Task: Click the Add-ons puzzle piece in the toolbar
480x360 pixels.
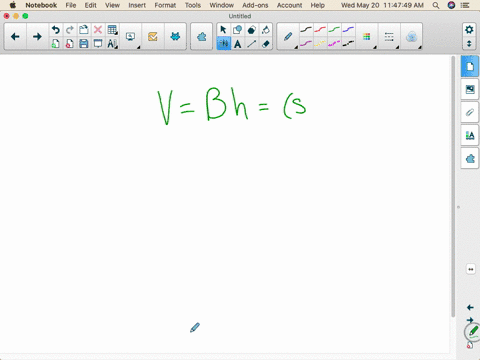Action: [201, 37]
